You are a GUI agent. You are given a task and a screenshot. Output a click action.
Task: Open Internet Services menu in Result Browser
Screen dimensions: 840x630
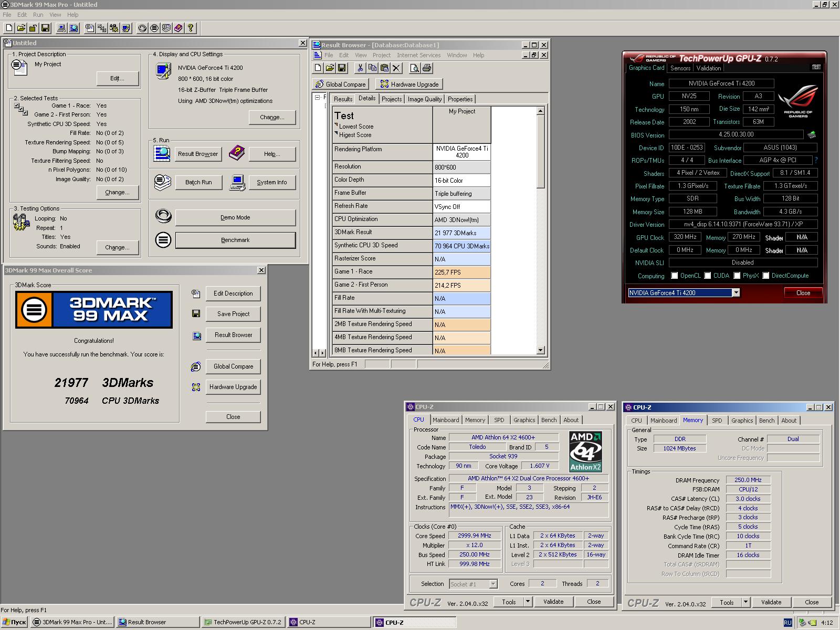(418, 55)
